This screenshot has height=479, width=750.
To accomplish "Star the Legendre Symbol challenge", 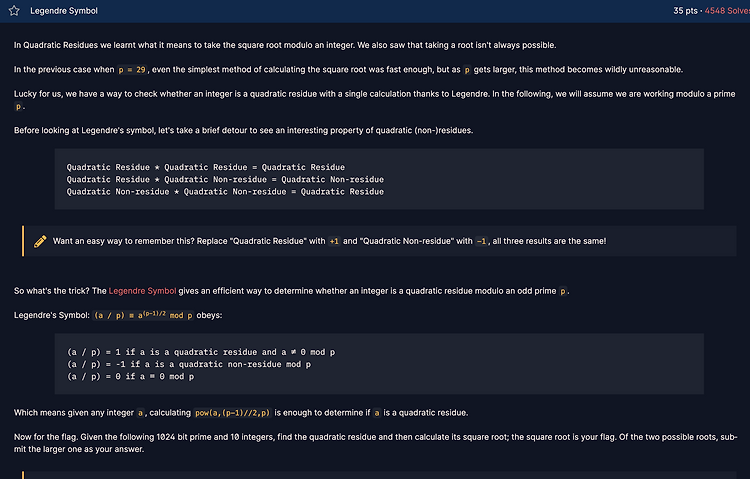I will point(14,11).
